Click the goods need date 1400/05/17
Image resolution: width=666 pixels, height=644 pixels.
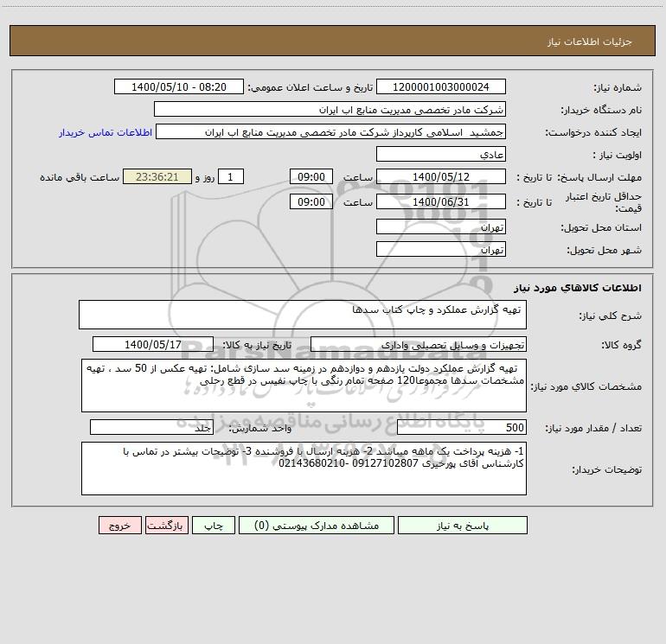[153, 344]
